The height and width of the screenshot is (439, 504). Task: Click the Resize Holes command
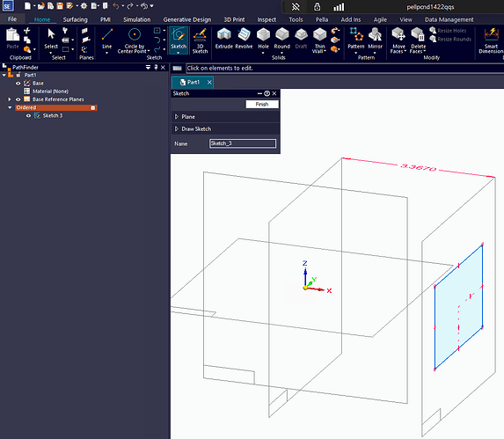point(448,31)
